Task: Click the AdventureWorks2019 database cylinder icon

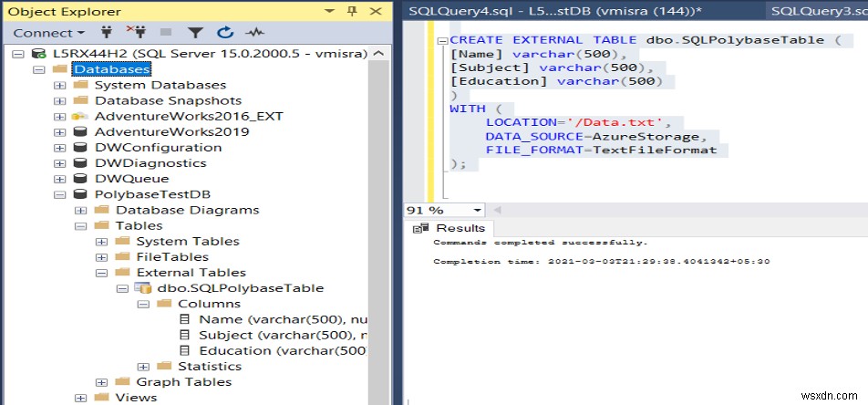Action: pos(81,132)
